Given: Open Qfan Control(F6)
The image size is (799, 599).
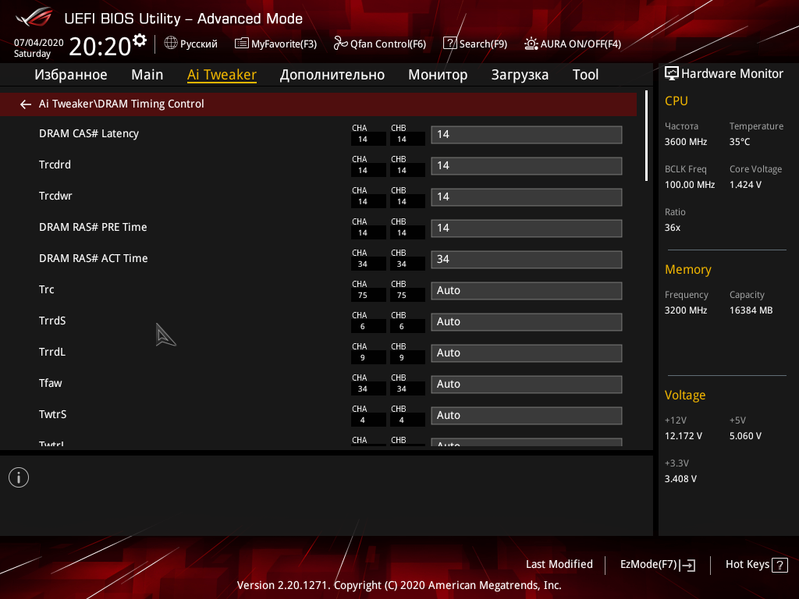Looking at the screenshot, I should click(380, 44).
